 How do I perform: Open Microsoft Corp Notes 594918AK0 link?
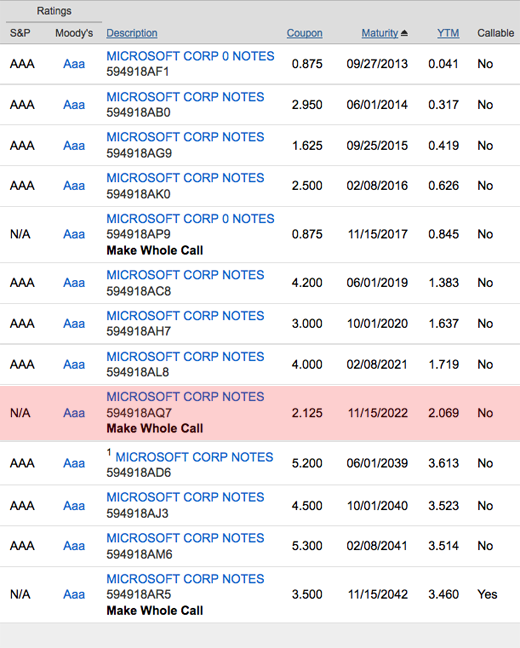(x=185, y=178)
